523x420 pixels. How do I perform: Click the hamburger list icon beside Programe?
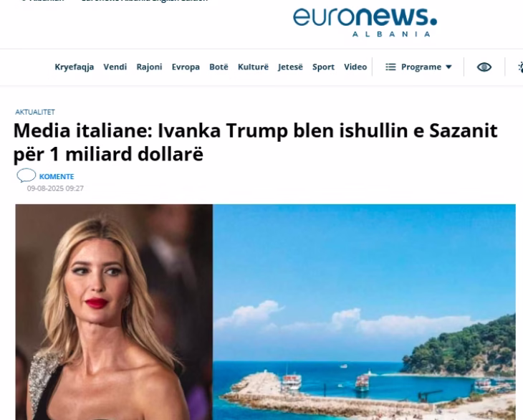click(x=390, y=67)
